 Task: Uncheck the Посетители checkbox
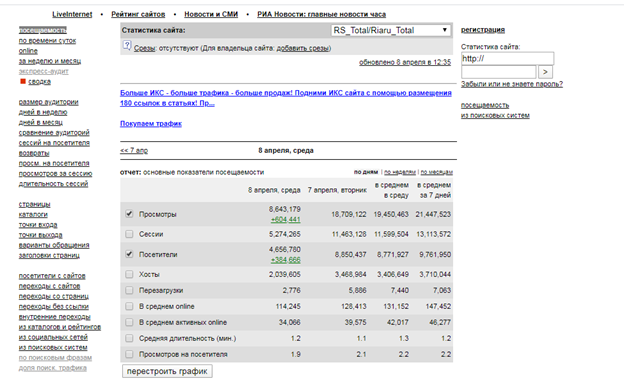pos(129,254)
